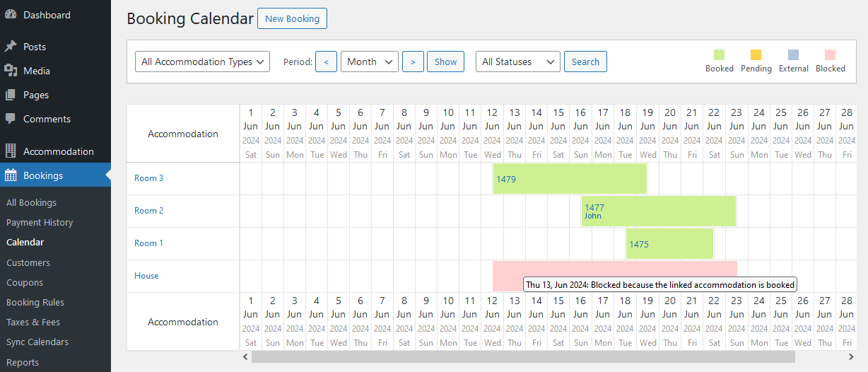The width and height of the screenshot is (868, 372).
Task: Click the scrollbar left arrow
Action: pyautogui.click(x=245, y=357)
